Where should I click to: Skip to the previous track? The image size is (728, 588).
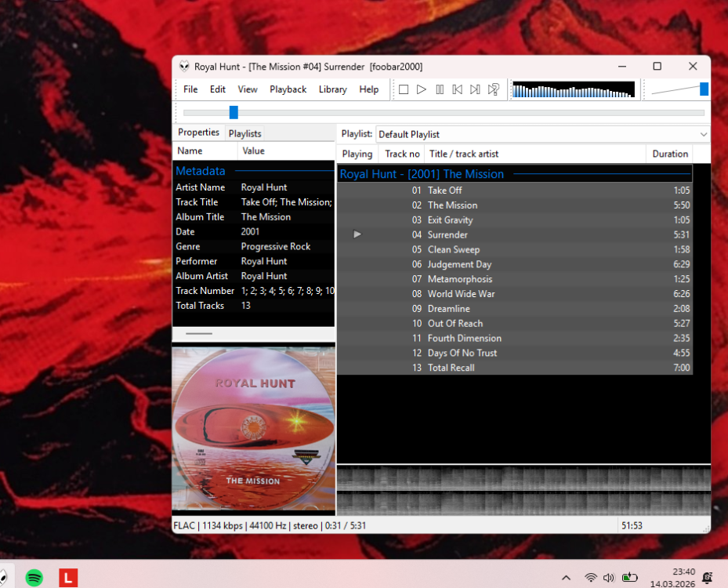pos(457,89)
